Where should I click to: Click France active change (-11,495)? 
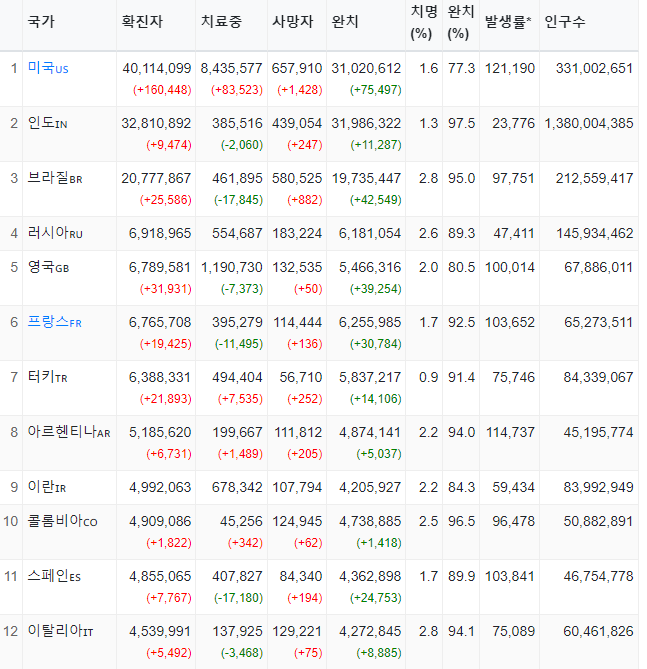pyautogui.click(x=239, y=344)
